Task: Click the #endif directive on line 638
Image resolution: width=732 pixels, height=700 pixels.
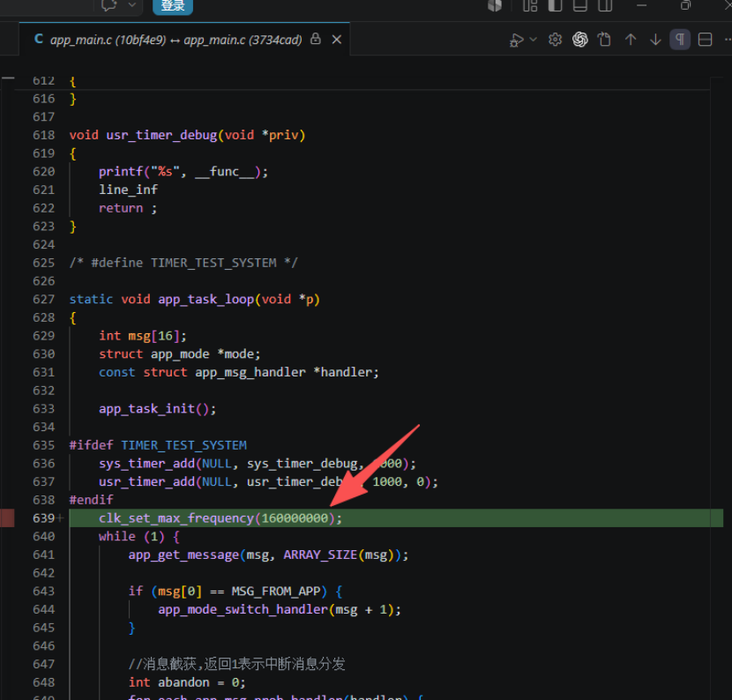Action: [91, 500]
